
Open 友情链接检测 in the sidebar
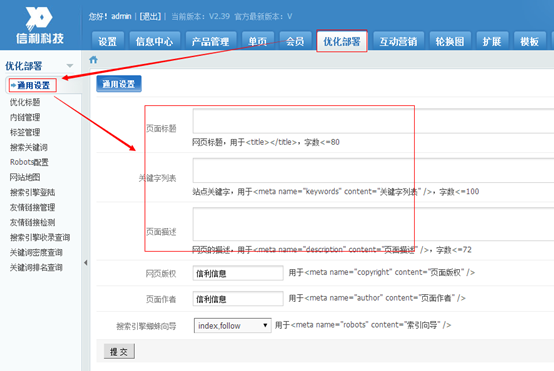32,222
